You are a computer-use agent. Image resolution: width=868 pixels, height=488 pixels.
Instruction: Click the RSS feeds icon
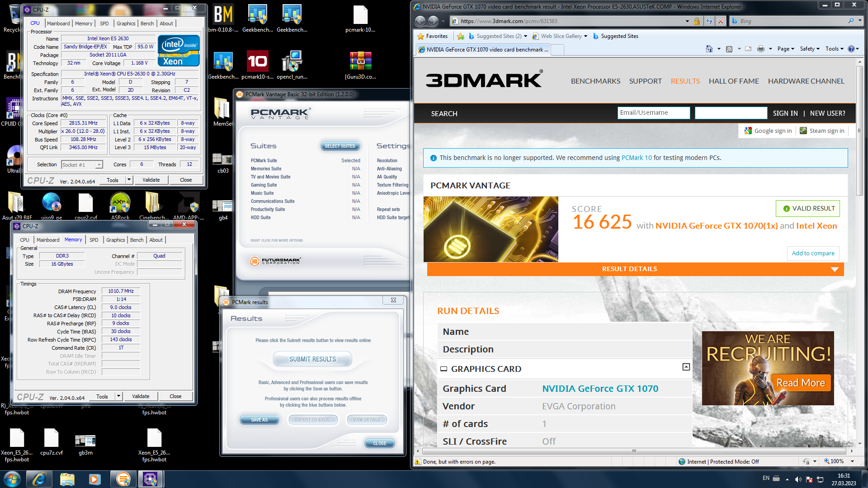coord(729,49)
